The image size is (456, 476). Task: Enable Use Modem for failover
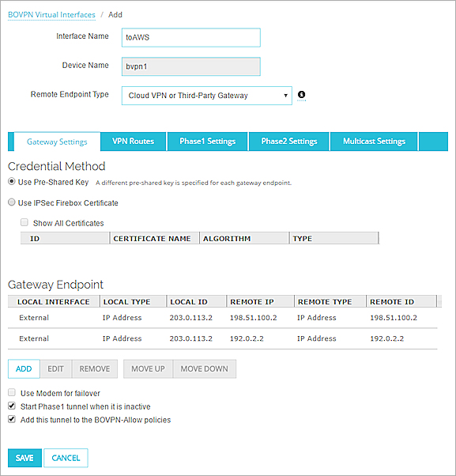click(x=12, y=392)
